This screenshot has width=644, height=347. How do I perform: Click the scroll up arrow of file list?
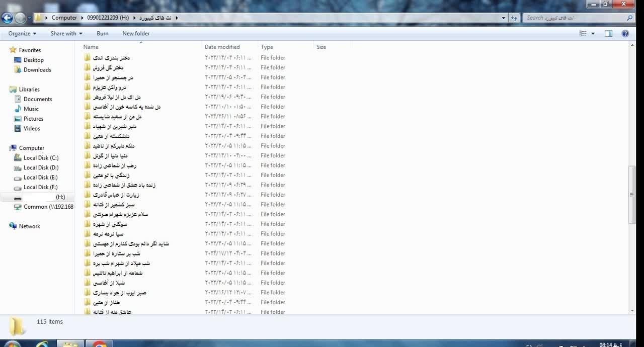point(632,46)
